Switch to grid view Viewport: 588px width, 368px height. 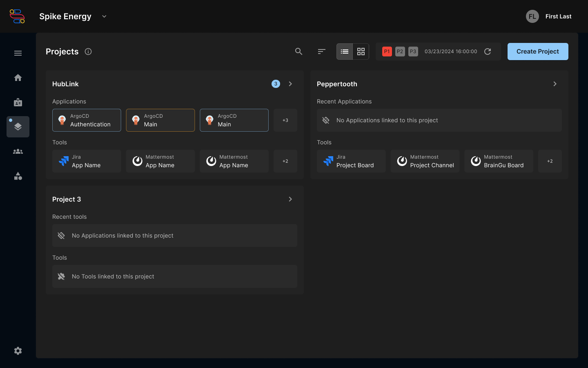[361, 52]
